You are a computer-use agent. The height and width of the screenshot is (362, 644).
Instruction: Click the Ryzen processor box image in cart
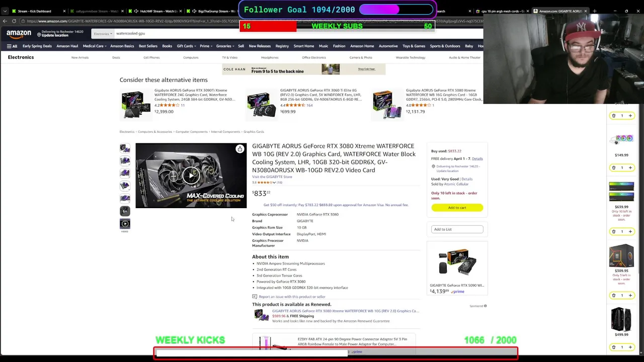(621, 255)
